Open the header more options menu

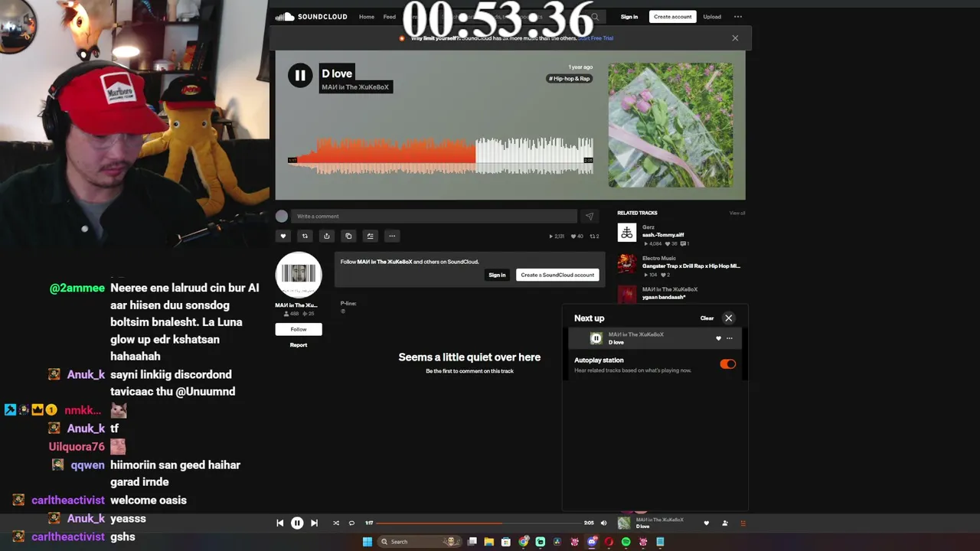pyautogui.click(x=738, y=17)
